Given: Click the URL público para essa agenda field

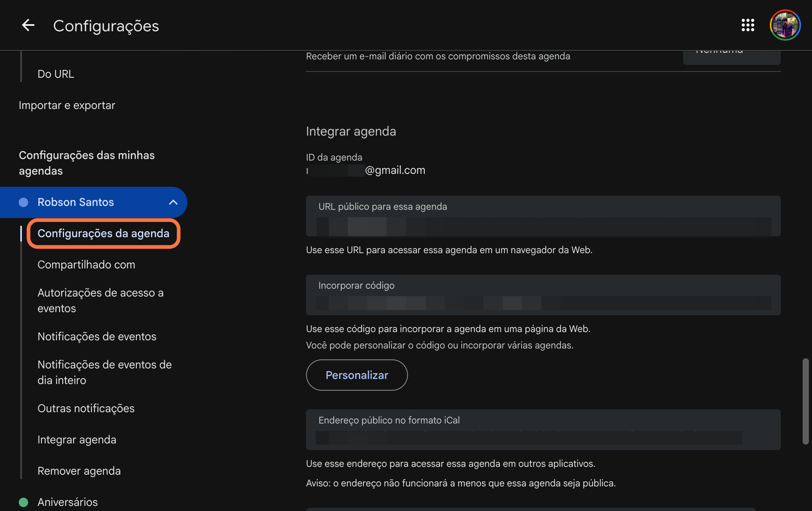Looking at the screenshot, I should (543, 216).
